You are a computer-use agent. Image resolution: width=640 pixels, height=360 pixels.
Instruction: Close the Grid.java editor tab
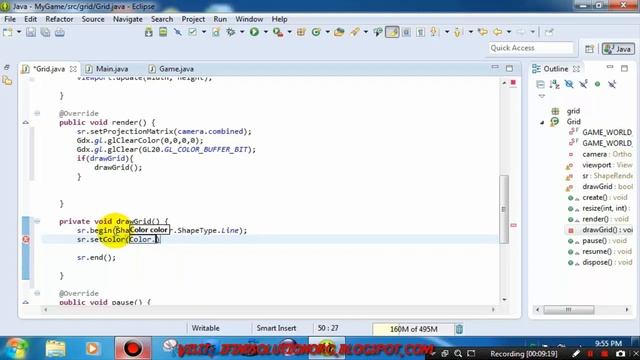pyautogui.click(x=73, y=69)
